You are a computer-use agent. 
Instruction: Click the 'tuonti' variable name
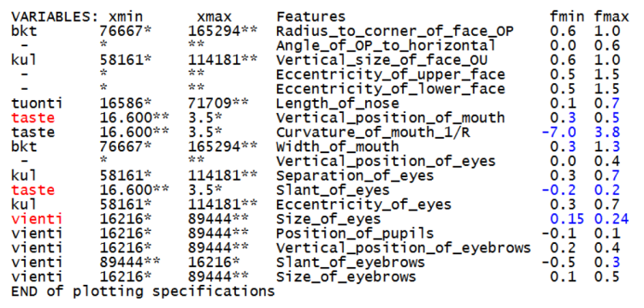tap(37, 104)
